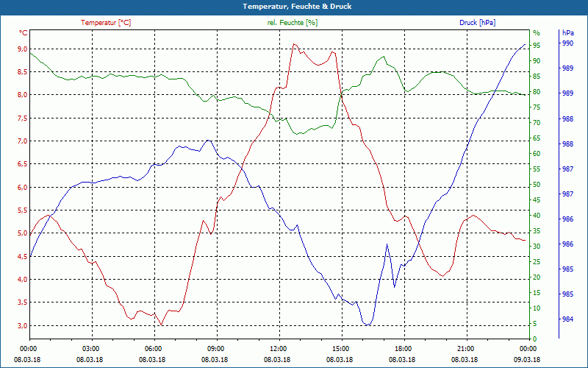
Task: Select the red "Temperatur [°C]" legend label
Action: coord(106,23)
